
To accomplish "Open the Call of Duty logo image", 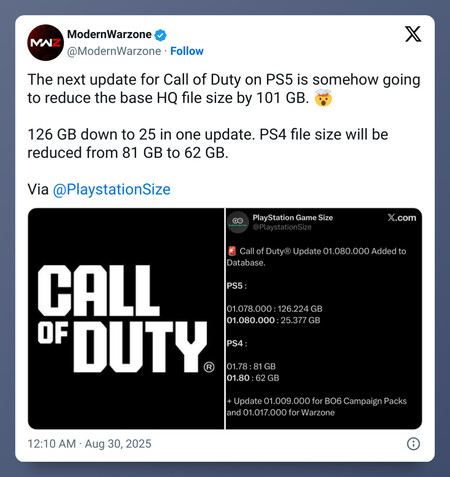I will 126,319.
